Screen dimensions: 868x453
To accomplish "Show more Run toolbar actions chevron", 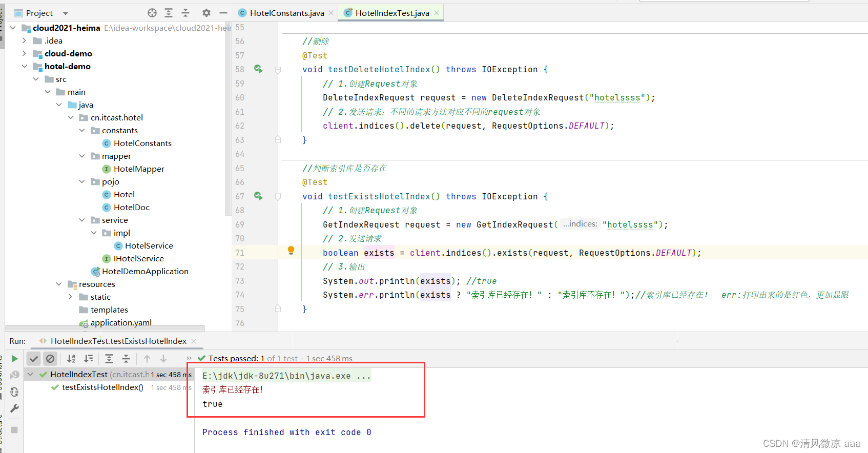I will pos(189,359).
